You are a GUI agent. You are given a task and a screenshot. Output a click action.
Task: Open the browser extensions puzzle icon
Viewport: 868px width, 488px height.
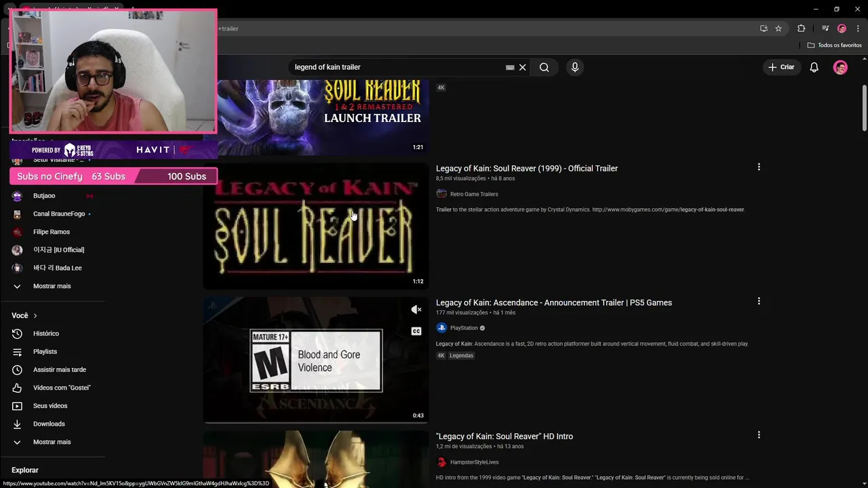tap(802, 28)
